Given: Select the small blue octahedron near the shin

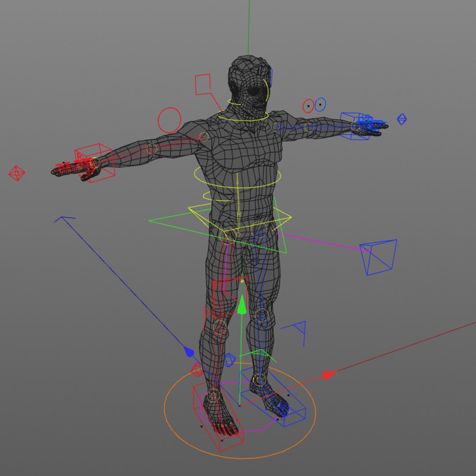Looking at the screenshot, I should click(230, 360).
